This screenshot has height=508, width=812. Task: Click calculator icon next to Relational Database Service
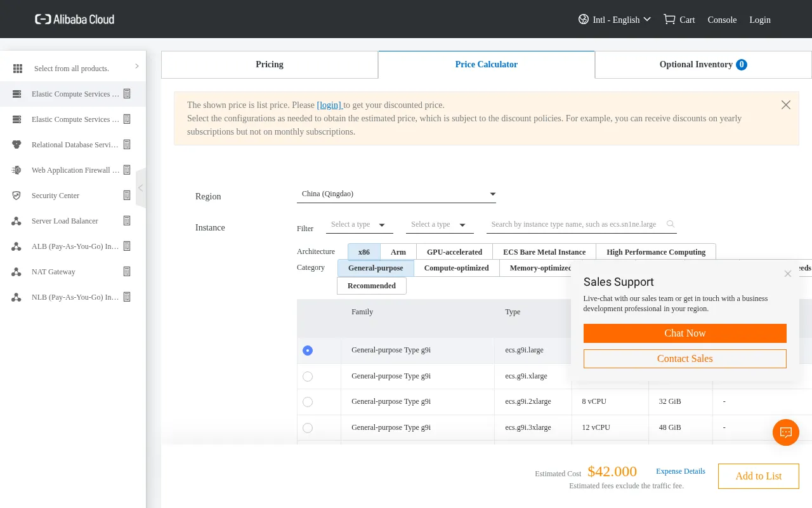click(127, 144)
